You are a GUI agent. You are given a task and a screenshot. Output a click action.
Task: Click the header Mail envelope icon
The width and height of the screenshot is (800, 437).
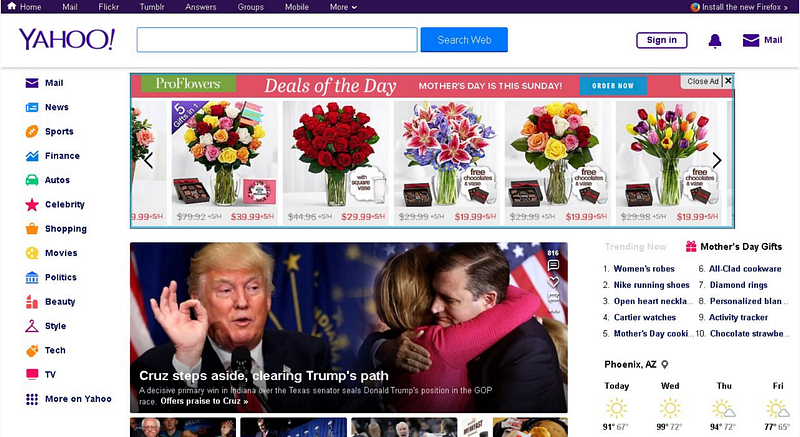point(751,40)
